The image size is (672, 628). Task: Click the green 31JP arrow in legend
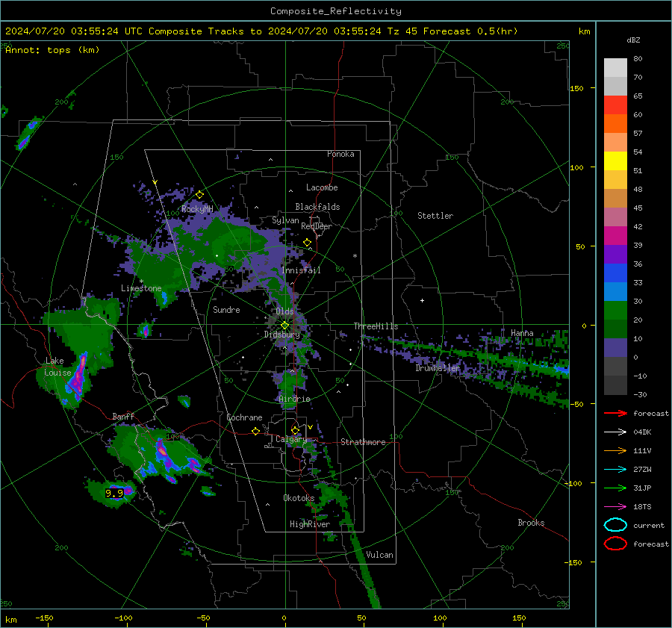[x=615, y=488]
